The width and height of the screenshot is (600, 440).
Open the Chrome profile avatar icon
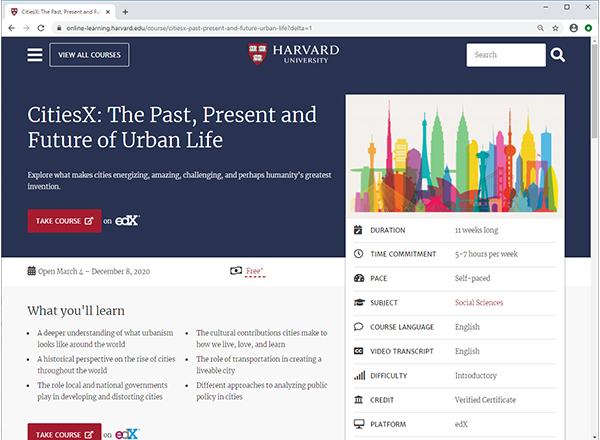pos(573,28)
